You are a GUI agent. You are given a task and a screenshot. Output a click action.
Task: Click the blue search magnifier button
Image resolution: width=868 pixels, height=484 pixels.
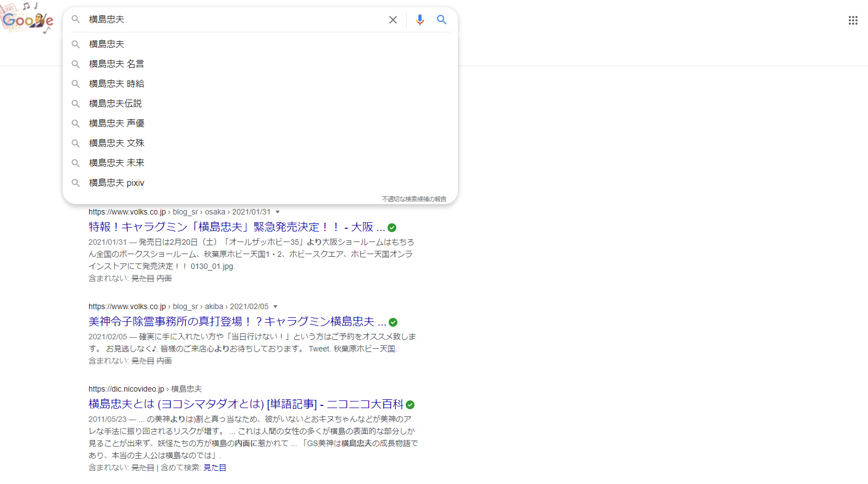(x=441, y=20)
